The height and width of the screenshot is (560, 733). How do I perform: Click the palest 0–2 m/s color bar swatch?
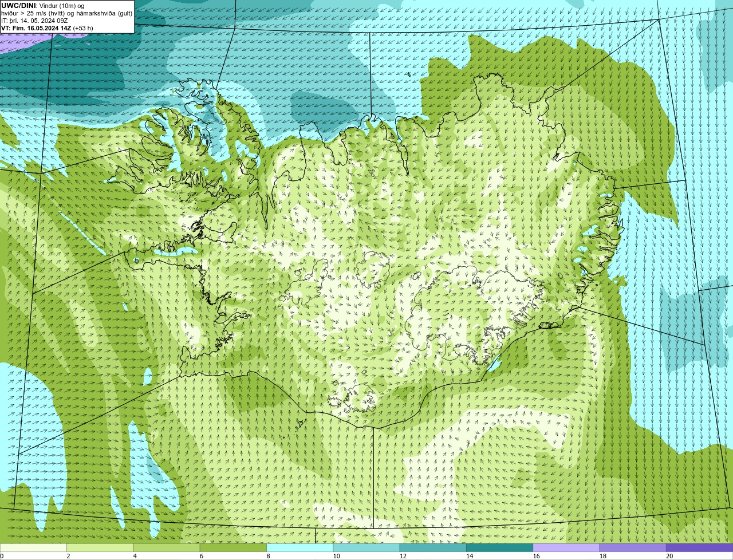33,547
